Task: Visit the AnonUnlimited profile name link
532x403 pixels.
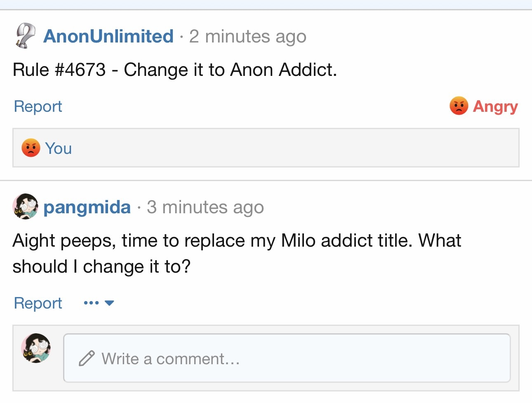Action: point(108,36)
